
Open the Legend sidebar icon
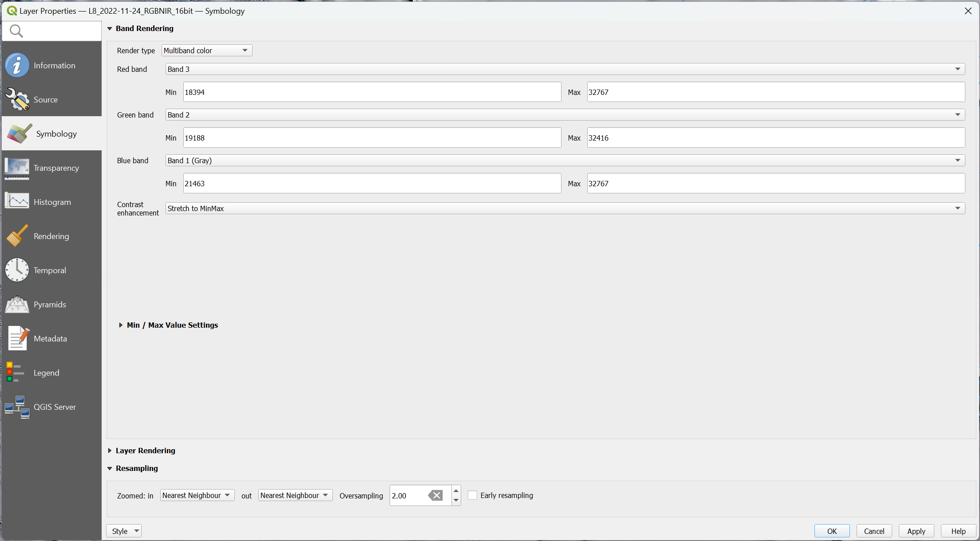15,372
